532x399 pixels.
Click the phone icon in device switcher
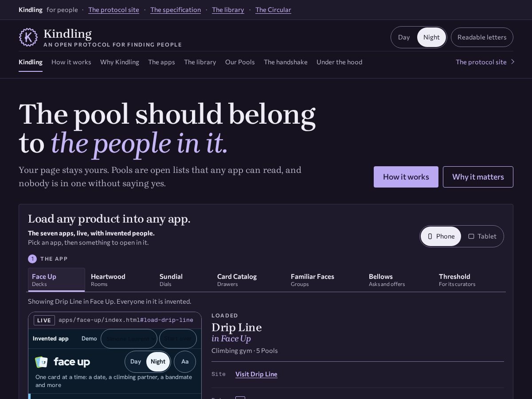(430, 236)
